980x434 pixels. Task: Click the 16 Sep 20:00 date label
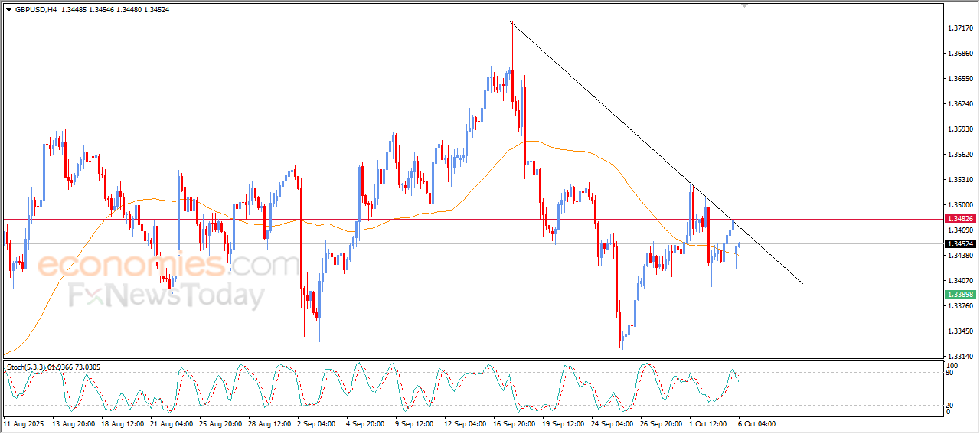click(514, 423)
